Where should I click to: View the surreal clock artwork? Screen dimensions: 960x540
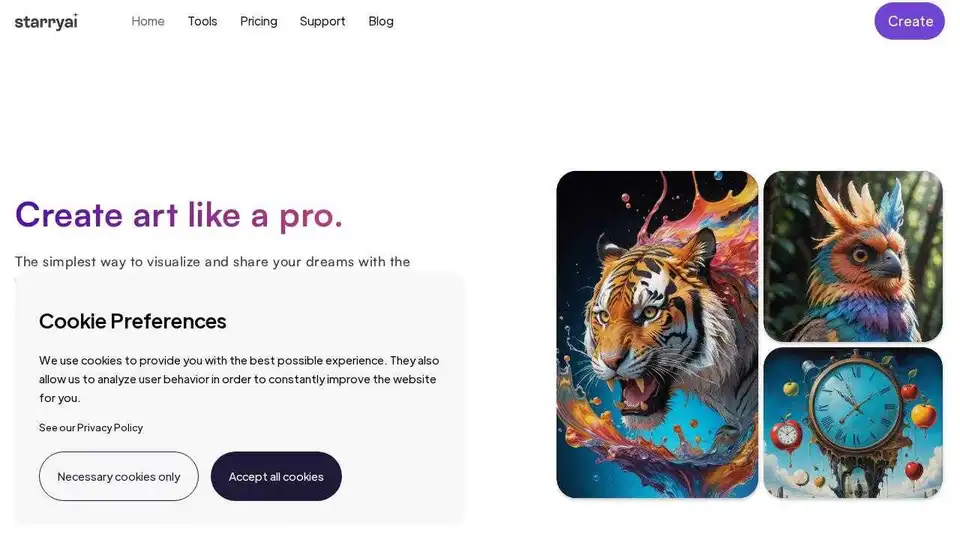[853, 423]
